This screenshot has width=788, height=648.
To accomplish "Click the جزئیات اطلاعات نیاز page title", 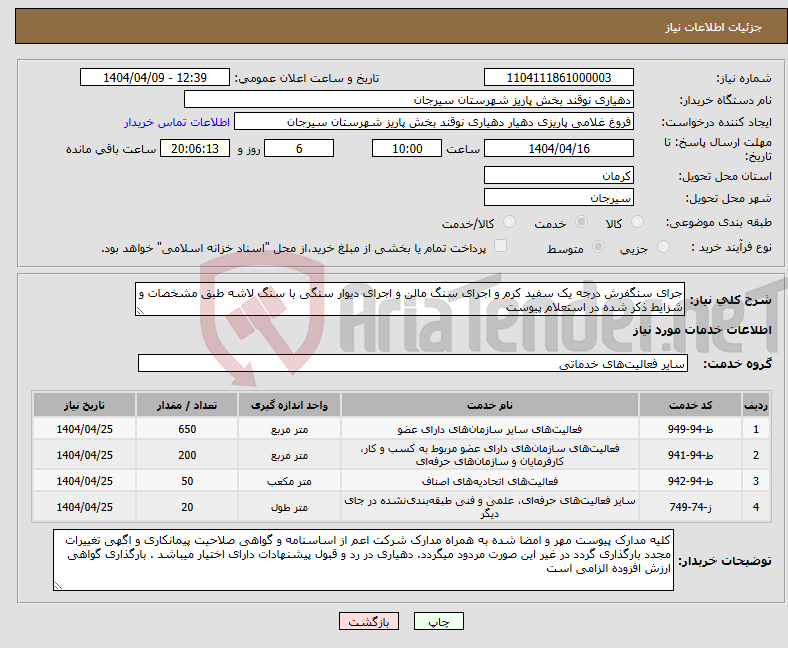I will click(x=714, y=27).
